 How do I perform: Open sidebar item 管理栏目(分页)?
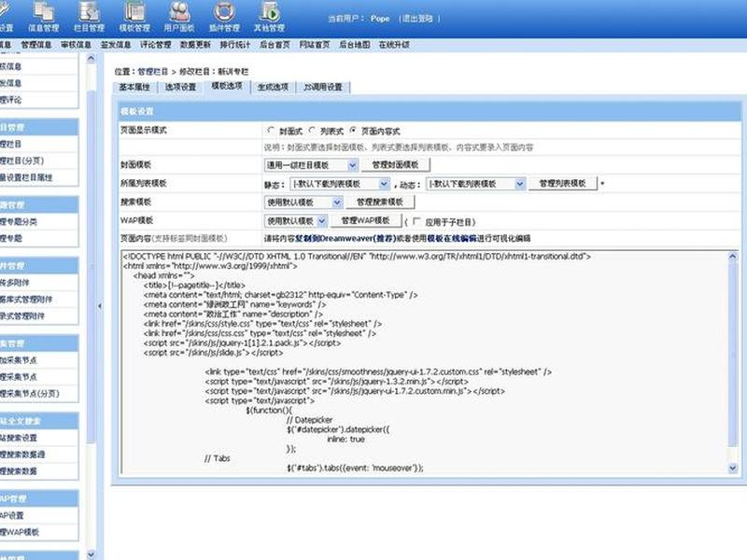coord(21,161)
